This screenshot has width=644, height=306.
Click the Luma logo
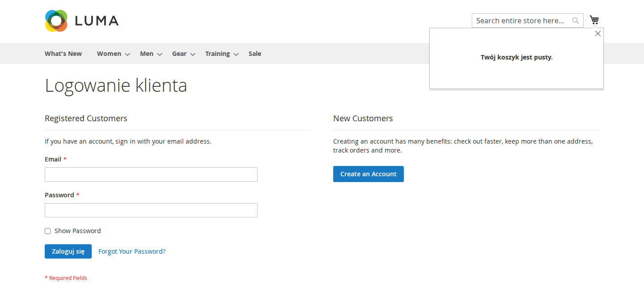pos(82,21)
